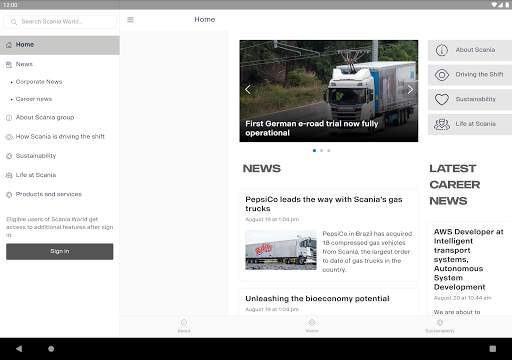This screenshot has width=512, height=360.
Task: Tap the Android back navigation button
Action: 19,349
